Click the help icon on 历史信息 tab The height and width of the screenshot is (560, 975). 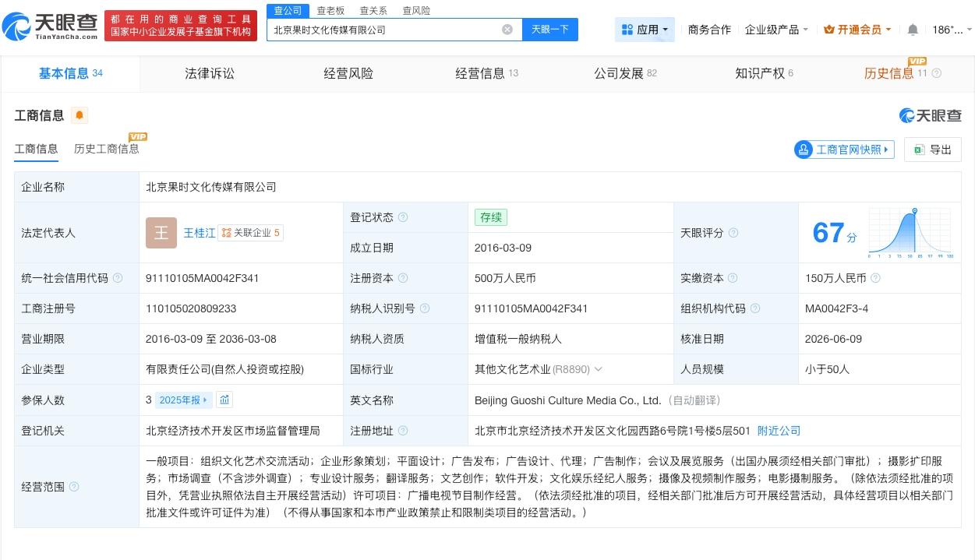pyautogui.click(x=937, y=73)
